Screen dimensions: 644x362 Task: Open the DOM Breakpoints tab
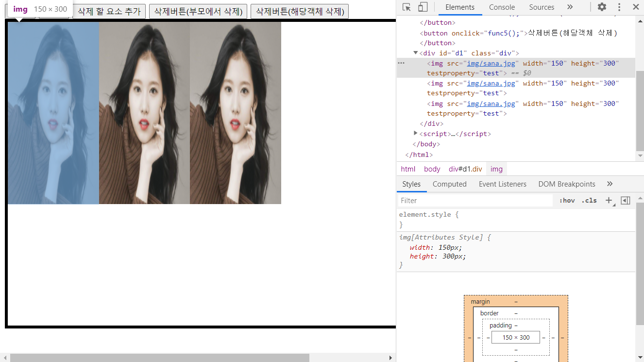point(567,184)
